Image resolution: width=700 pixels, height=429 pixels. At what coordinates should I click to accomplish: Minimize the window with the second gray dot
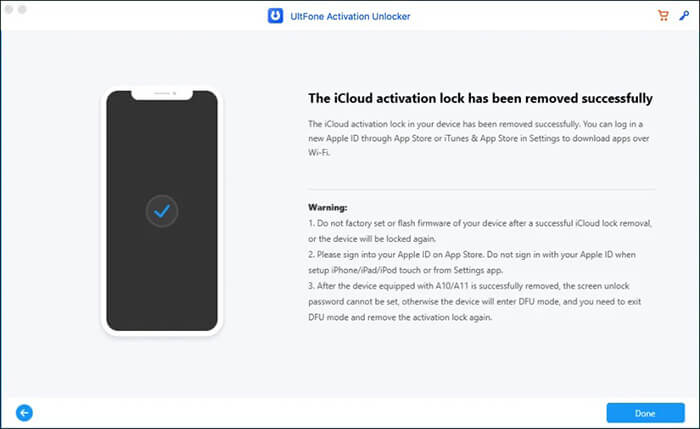pos(22,9)
